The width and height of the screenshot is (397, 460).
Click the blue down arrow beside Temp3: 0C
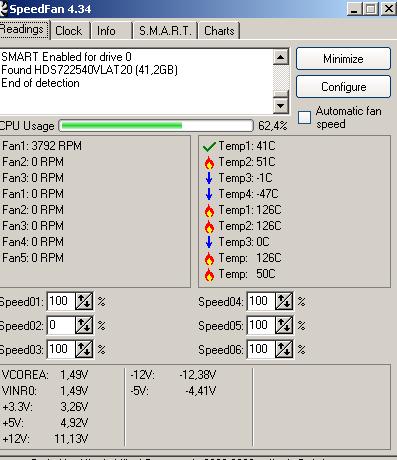[x=209, y=242]
